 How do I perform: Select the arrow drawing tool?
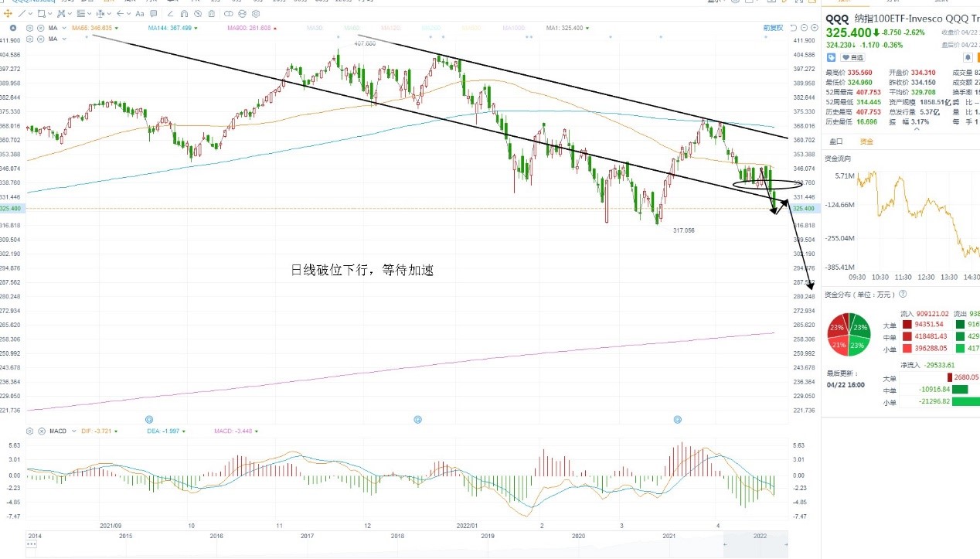point(120,13)
